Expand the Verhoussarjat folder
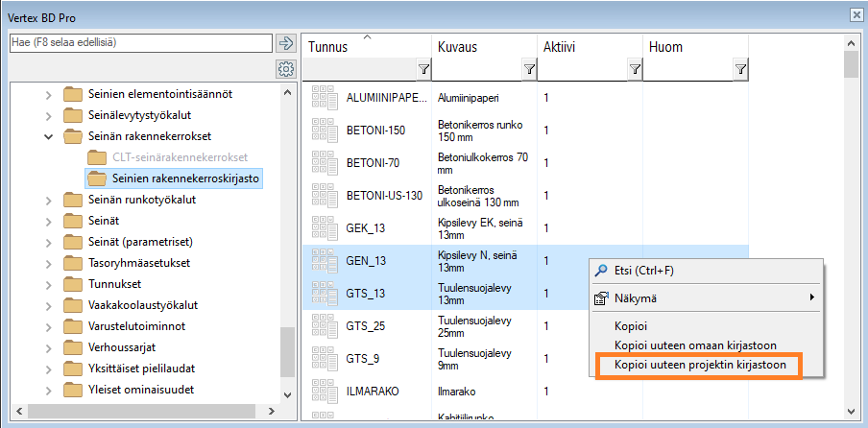 point(49,347)
